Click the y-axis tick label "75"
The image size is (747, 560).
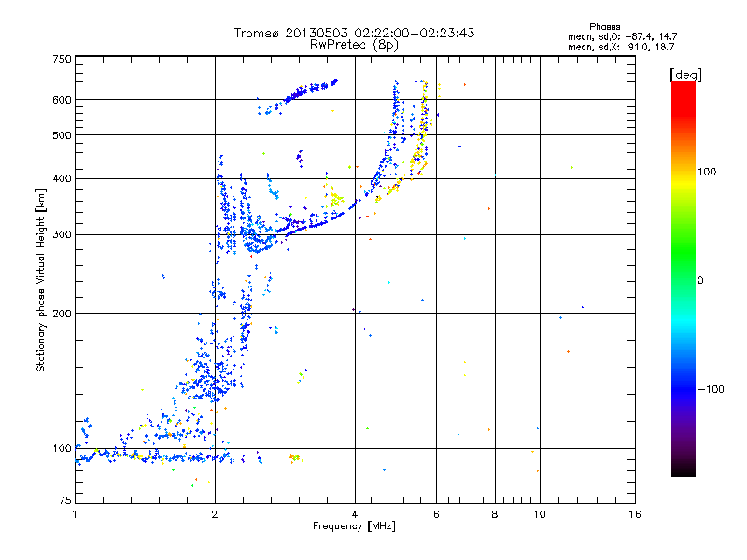65,500
